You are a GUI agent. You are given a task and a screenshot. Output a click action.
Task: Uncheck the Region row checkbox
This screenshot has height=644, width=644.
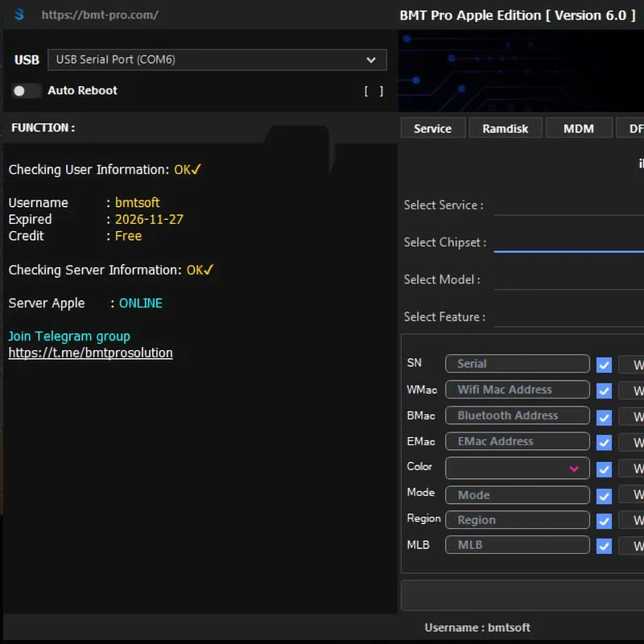coord(604,521)
